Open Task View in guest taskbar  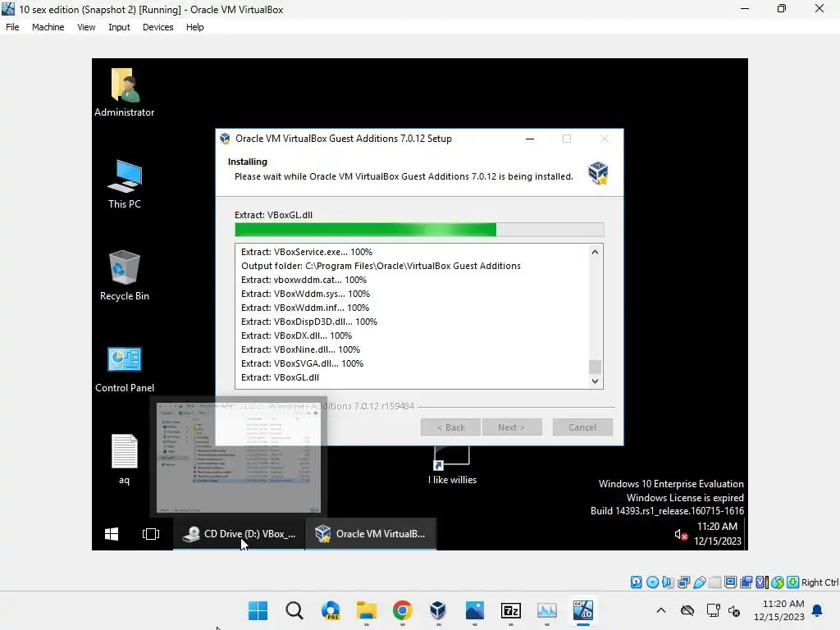pos(151,533)
